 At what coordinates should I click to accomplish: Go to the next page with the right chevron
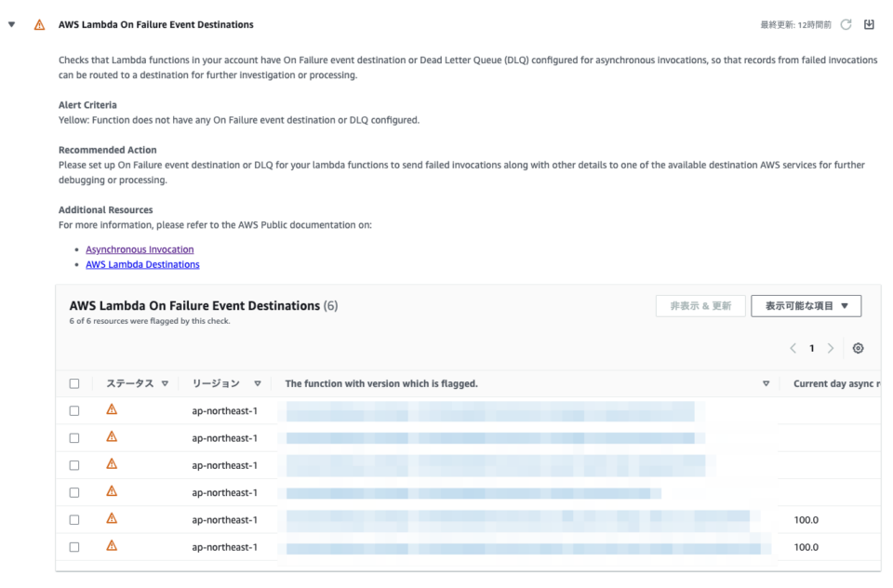[831, 347]
